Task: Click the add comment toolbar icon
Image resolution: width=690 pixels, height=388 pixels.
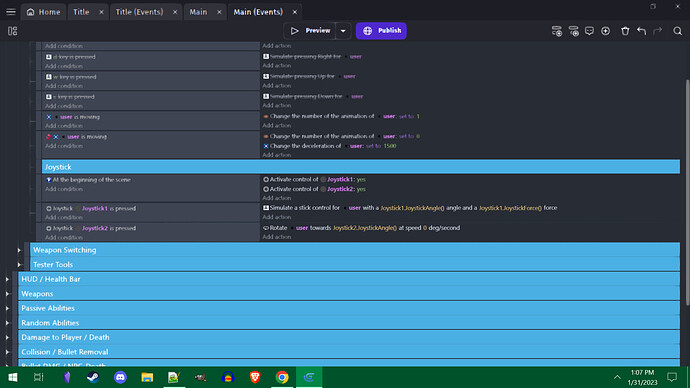Action: [x=589, y=31]
